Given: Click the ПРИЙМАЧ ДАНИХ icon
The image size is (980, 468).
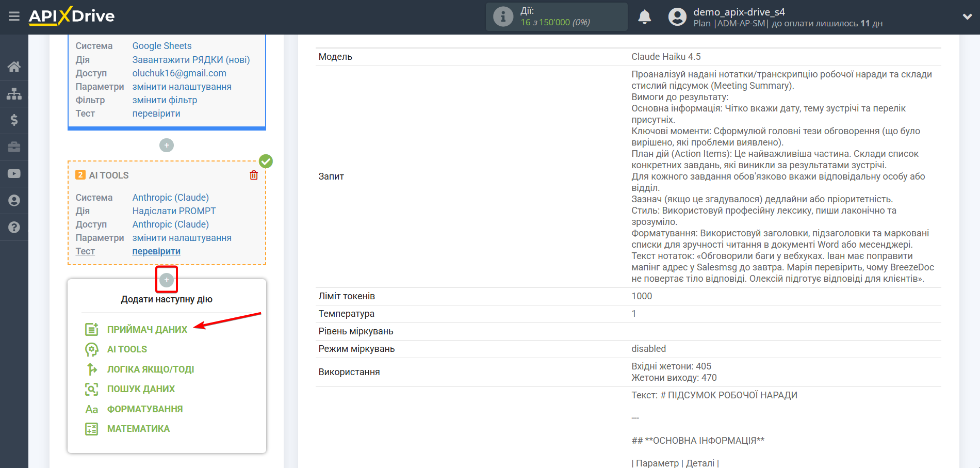Looking at the screenshot, I should [x=92, y=329].
